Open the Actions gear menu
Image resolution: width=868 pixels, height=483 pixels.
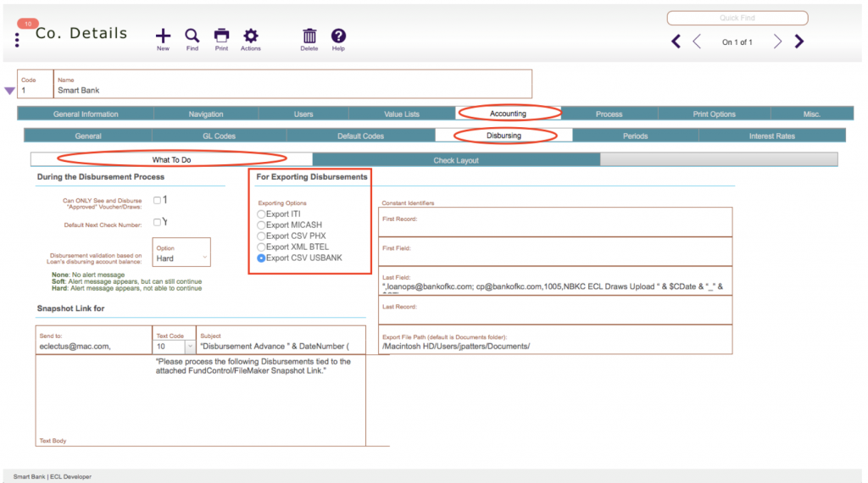[x=251, y=36]
